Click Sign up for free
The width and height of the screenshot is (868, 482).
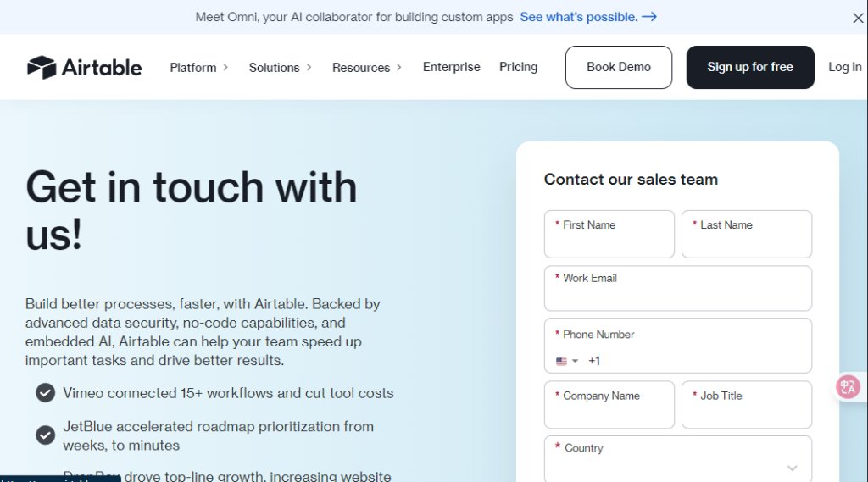click(750, 68)
